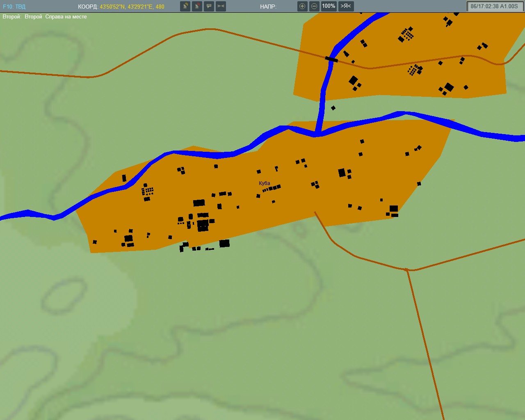Click the red radar threat icon

tap(197, 6)
